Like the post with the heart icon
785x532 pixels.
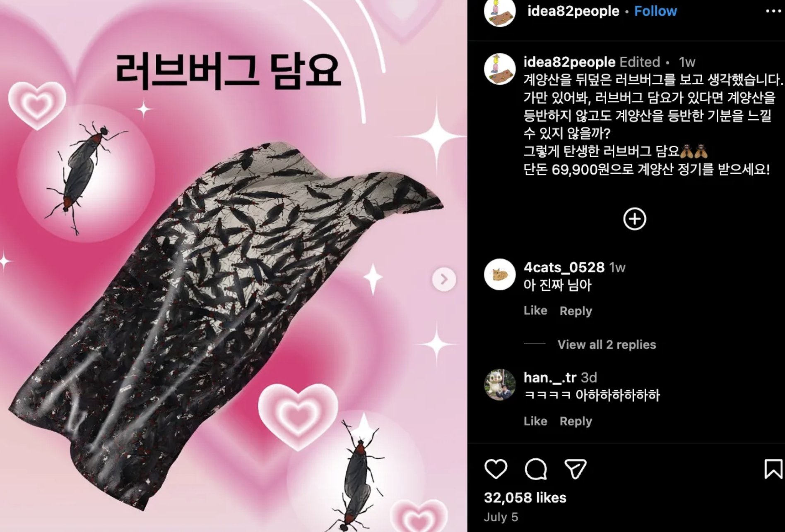click(x=496, y=469)
